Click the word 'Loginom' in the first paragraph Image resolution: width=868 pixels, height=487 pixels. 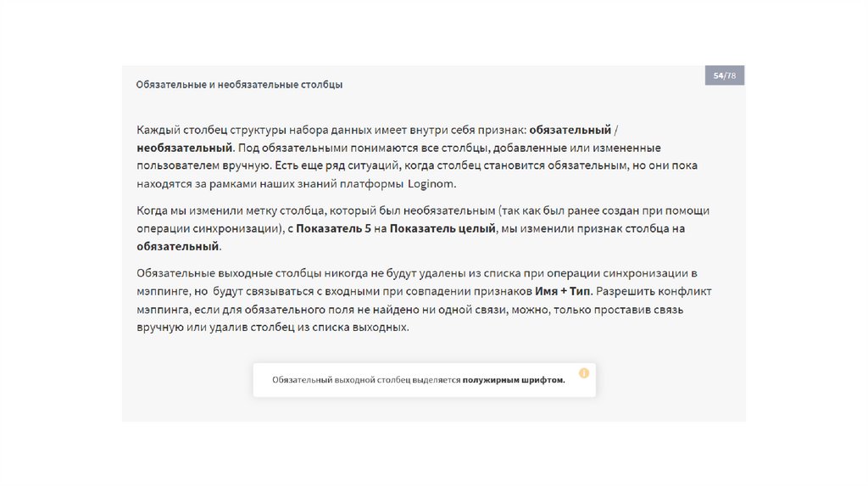pos(432,183)
